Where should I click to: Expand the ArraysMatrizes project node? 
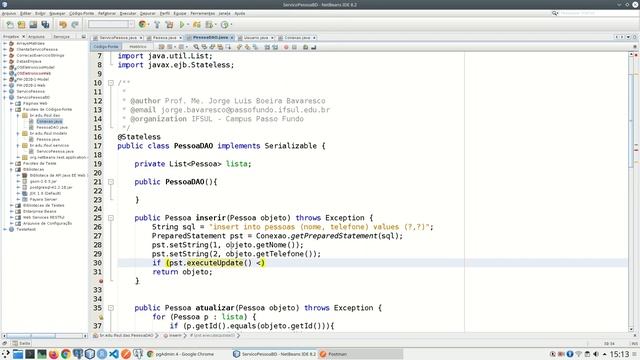(5, 43)
